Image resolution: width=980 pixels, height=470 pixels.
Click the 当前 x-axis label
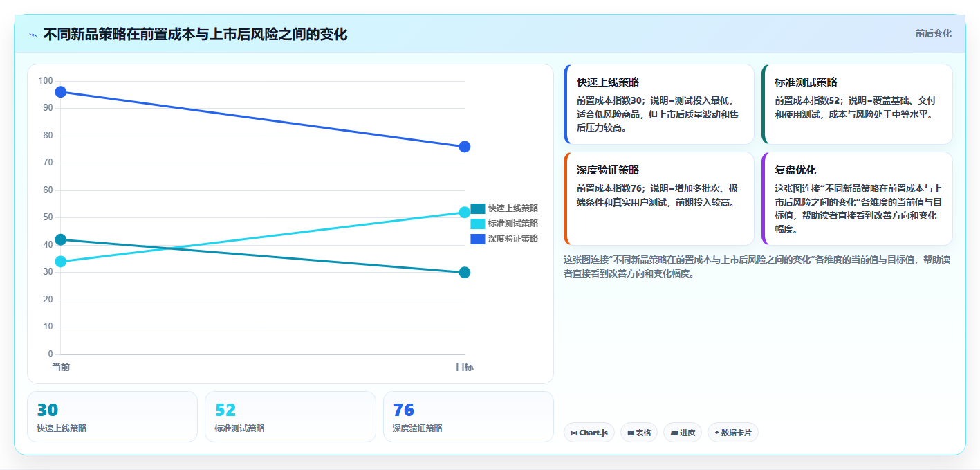tap(61, 367)
